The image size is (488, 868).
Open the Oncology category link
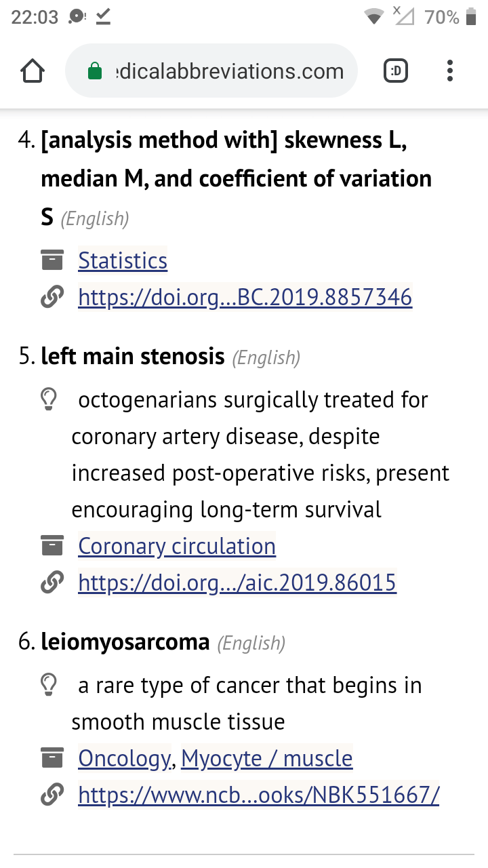[x=125, y=758]
